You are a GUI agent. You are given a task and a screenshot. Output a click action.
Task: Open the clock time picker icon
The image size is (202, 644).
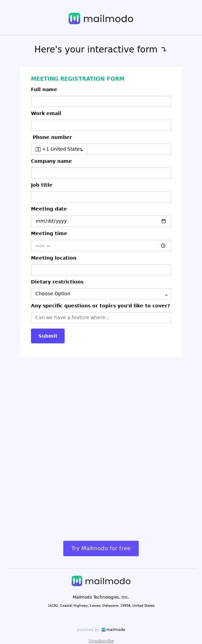click(163, 246)
